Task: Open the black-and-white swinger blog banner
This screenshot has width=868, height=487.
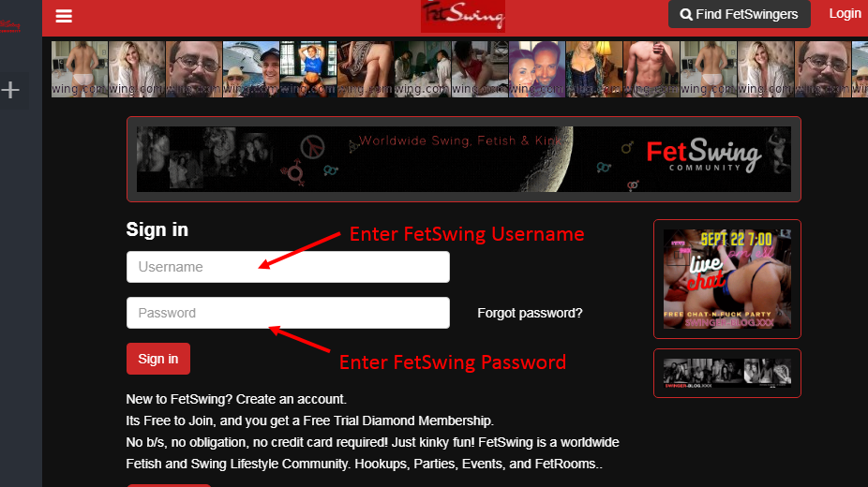Action: 726,373
